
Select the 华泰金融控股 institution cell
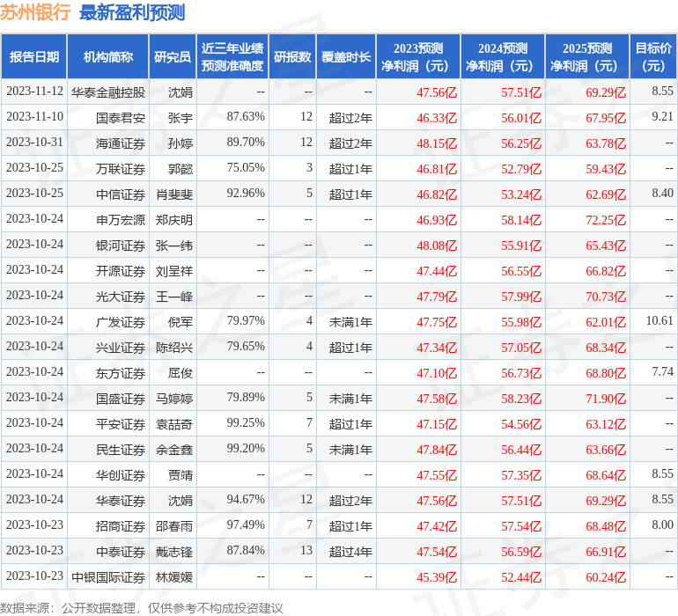[x=108, y=92]
